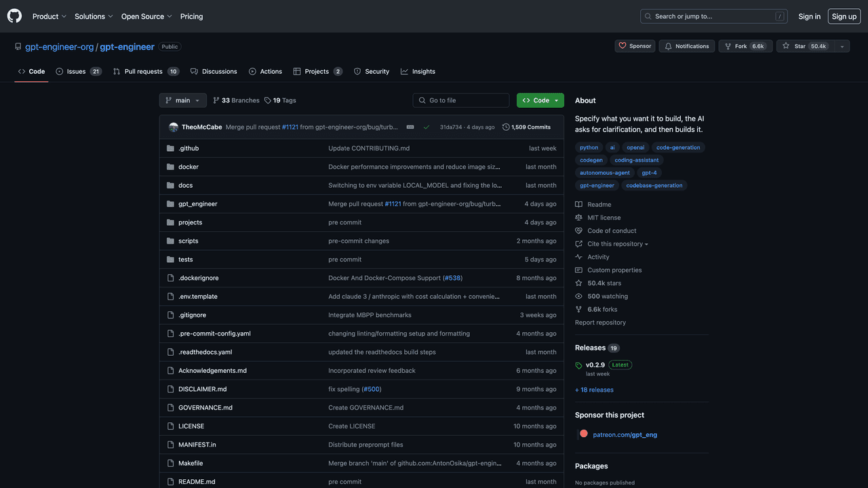The height and width of the screenshot is (488, 868).
Task: Click the Sponsor heart button
Action: point(635,46)
